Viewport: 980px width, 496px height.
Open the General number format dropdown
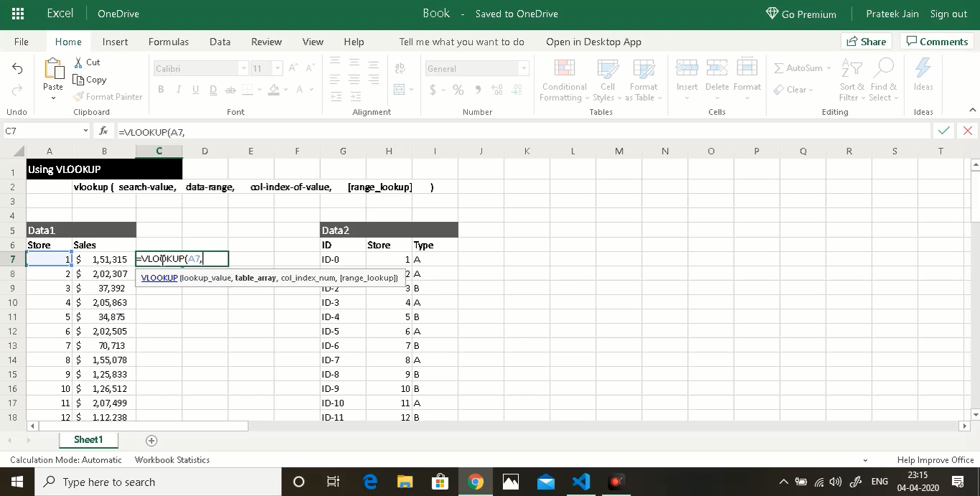pos(524,68)
